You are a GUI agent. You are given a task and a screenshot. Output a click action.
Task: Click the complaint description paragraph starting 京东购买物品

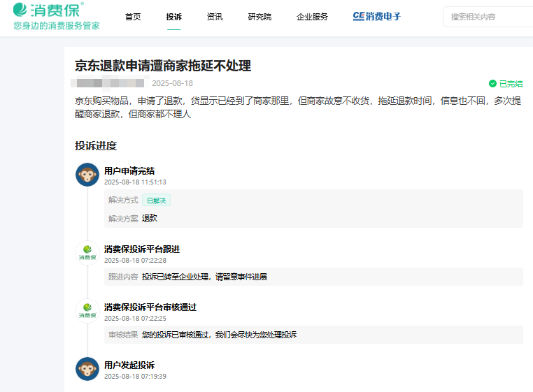point(298,108)
